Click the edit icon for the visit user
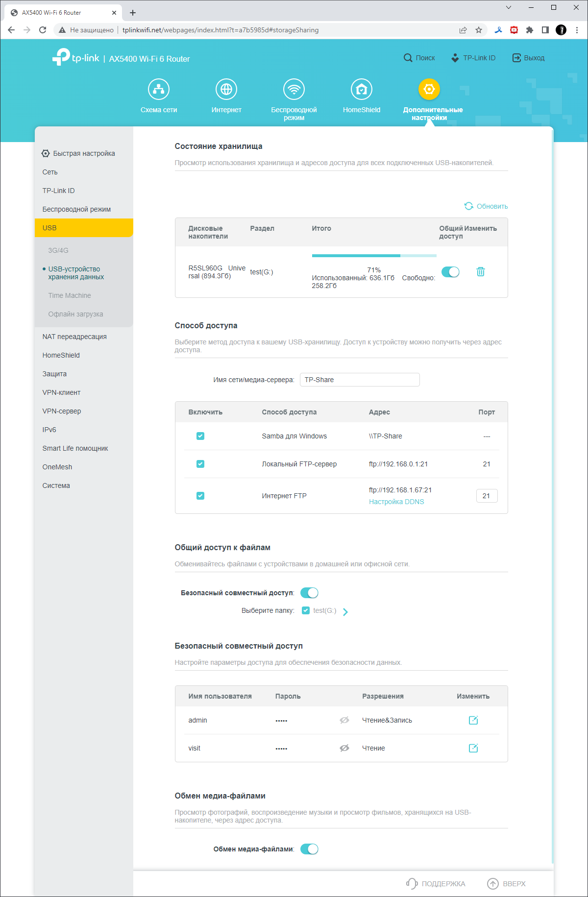The image size is (588, 897). [x=473, y=748]
